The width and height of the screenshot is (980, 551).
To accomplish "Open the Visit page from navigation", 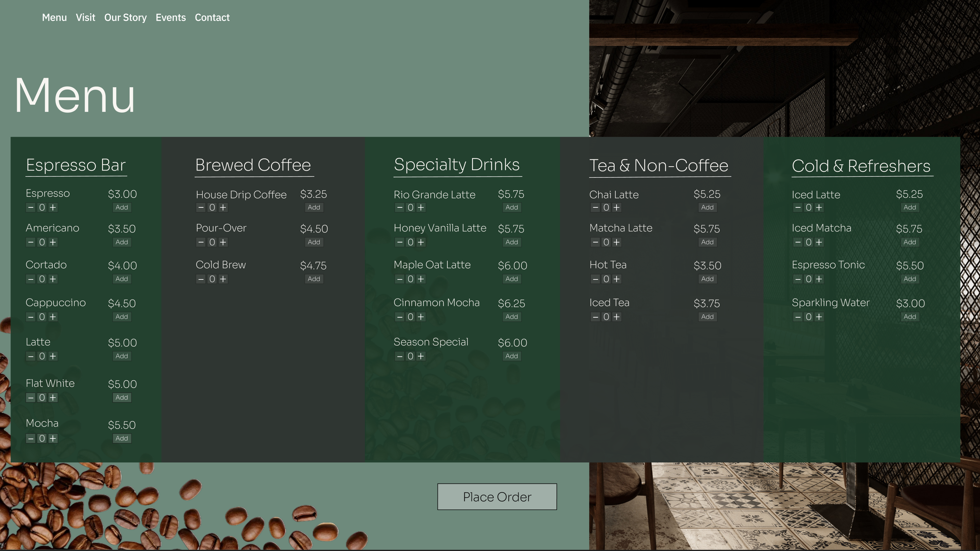I will 86,17.
